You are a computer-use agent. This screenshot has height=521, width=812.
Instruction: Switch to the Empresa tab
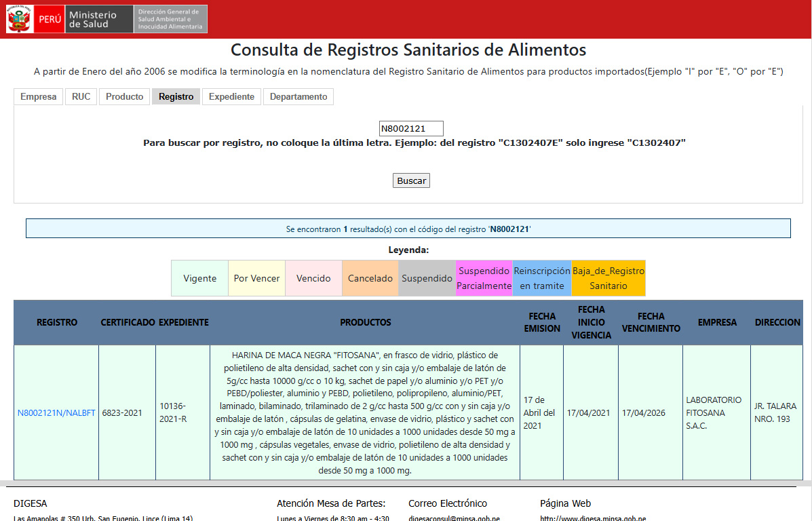[39, 97]
